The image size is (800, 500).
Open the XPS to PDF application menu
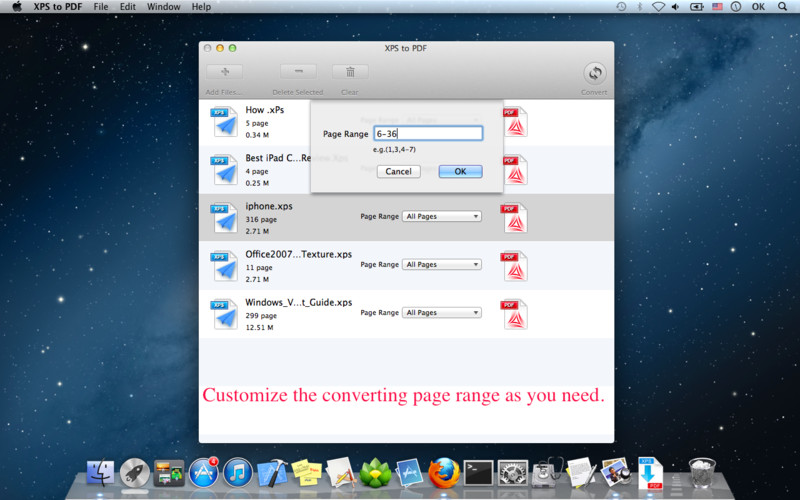[58, 7]
